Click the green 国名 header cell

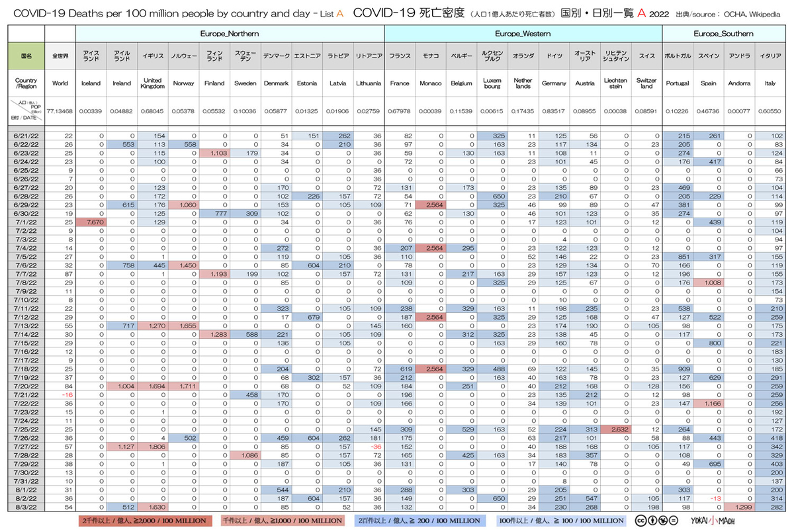pos(26,56)
